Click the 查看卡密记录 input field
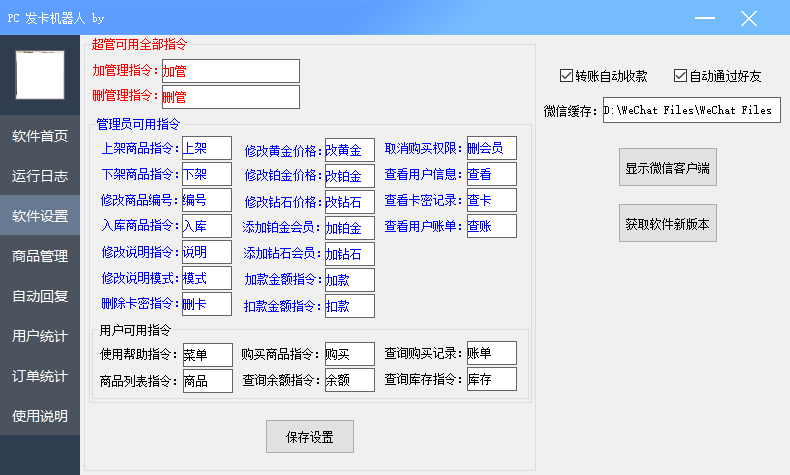Screen dimensions: 790x475 [492, 200]
